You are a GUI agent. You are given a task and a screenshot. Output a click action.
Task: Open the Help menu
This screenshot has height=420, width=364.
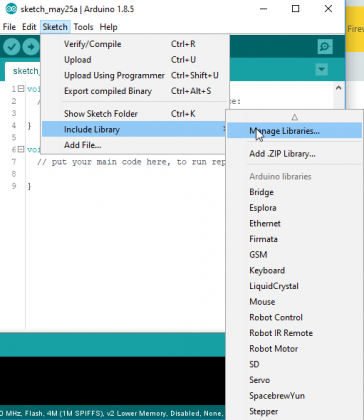tap(108, 27)
